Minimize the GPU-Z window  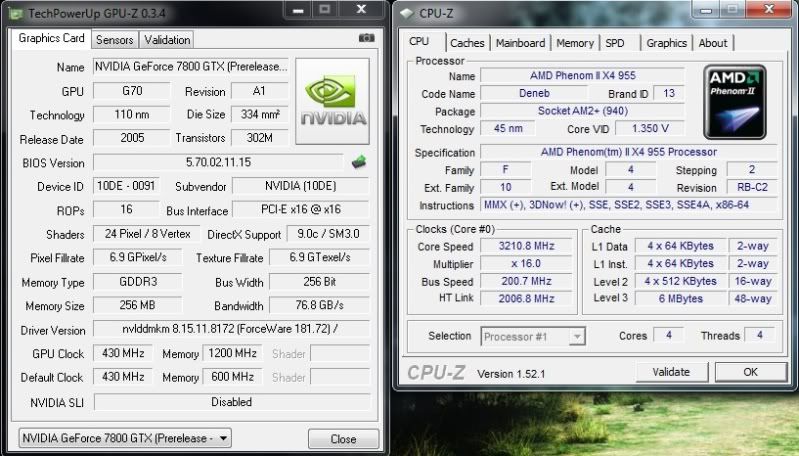[299, 9]
